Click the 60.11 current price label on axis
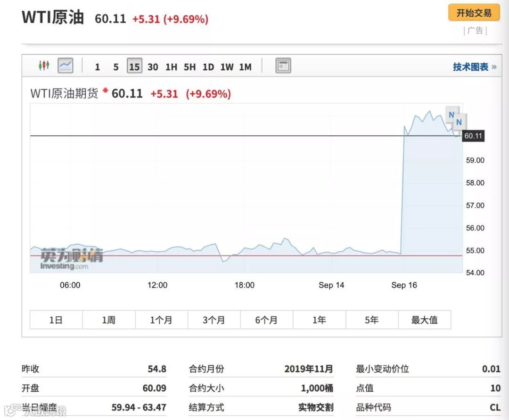The height and width of the screenshot is (420, 509). point(473,136)
